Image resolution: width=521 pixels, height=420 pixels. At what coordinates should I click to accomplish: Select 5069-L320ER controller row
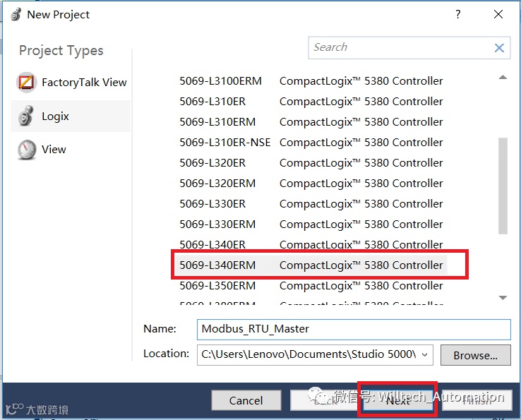(311, 163)
